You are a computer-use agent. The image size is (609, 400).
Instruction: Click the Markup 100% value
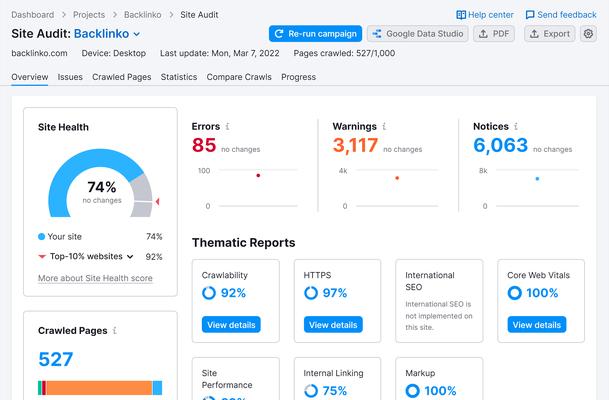(440, 391)
